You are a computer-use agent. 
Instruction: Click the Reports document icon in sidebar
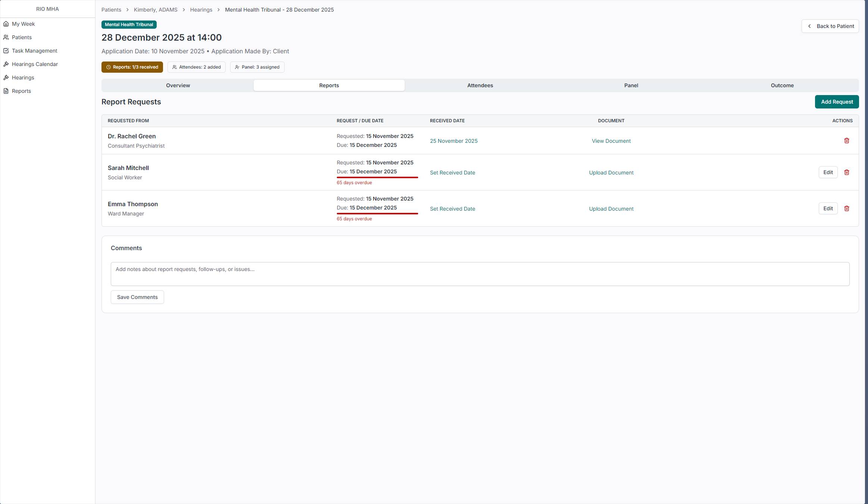(x=6, y=91)
